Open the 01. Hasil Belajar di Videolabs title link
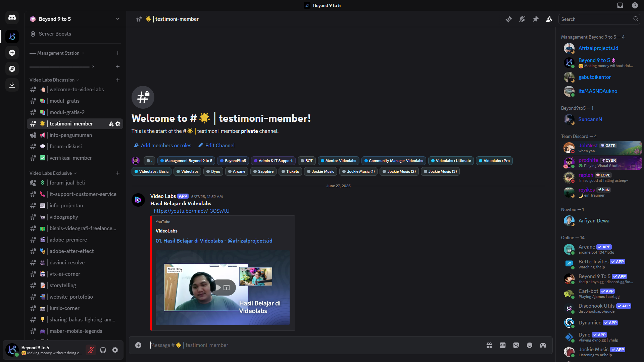 coord(214,241)
